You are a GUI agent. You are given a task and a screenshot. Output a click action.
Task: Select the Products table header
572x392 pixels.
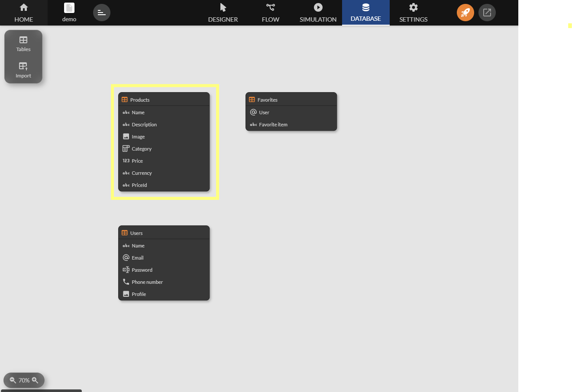(x=164, y=100)
